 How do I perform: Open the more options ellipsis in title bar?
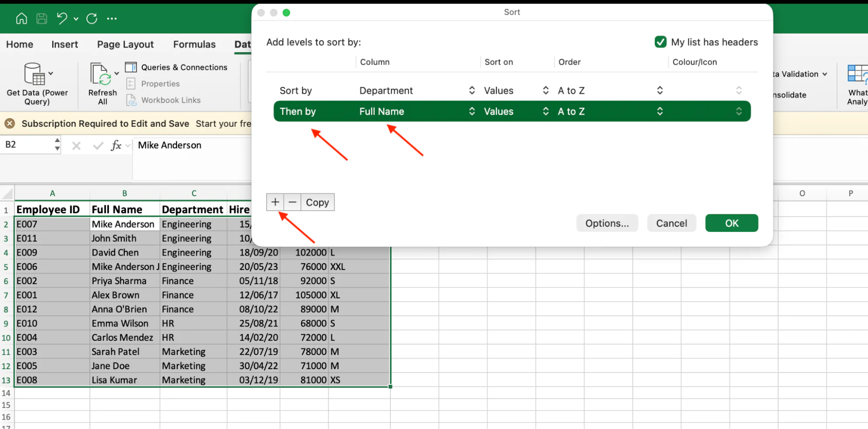point(112,19)
